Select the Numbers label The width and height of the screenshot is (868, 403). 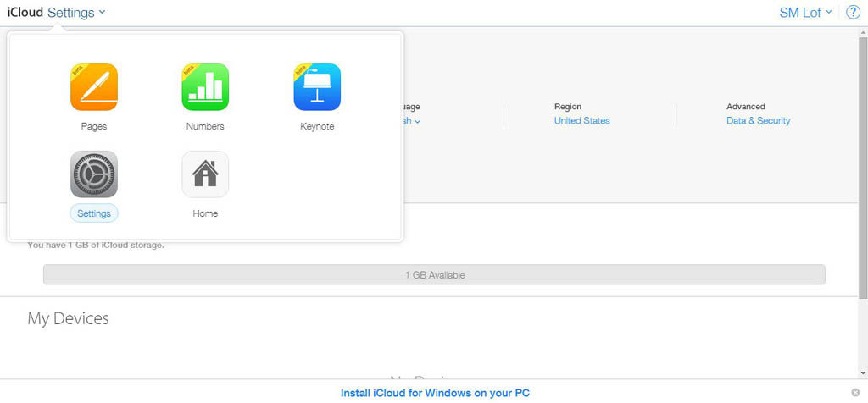(x=205, y=126)
